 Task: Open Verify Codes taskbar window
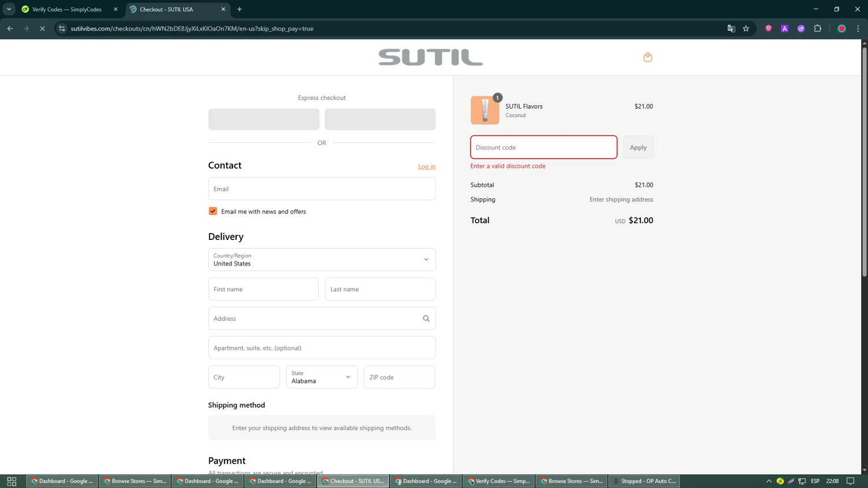pyautogui.click(x=499, y=481)
